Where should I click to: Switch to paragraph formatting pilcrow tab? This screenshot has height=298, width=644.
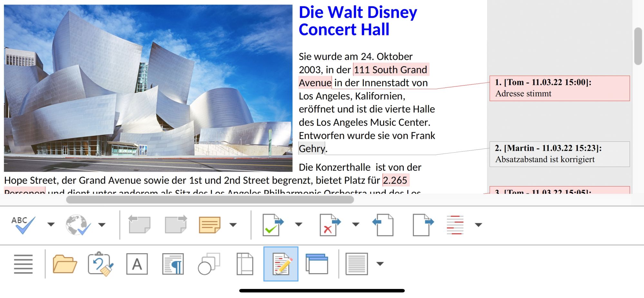click(x=173, y=264)
